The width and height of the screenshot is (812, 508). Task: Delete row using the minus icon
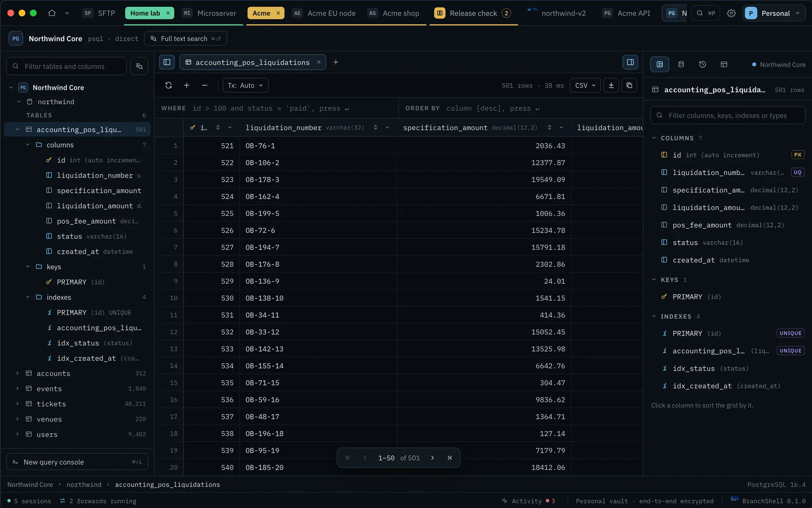[x=205, y=85]
